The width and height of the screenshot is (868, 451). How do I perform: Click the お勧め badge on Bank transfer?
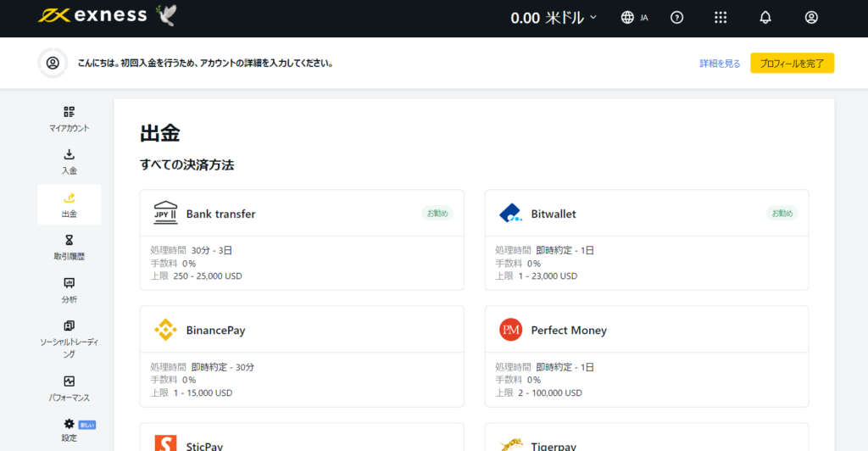coord(437,213)
